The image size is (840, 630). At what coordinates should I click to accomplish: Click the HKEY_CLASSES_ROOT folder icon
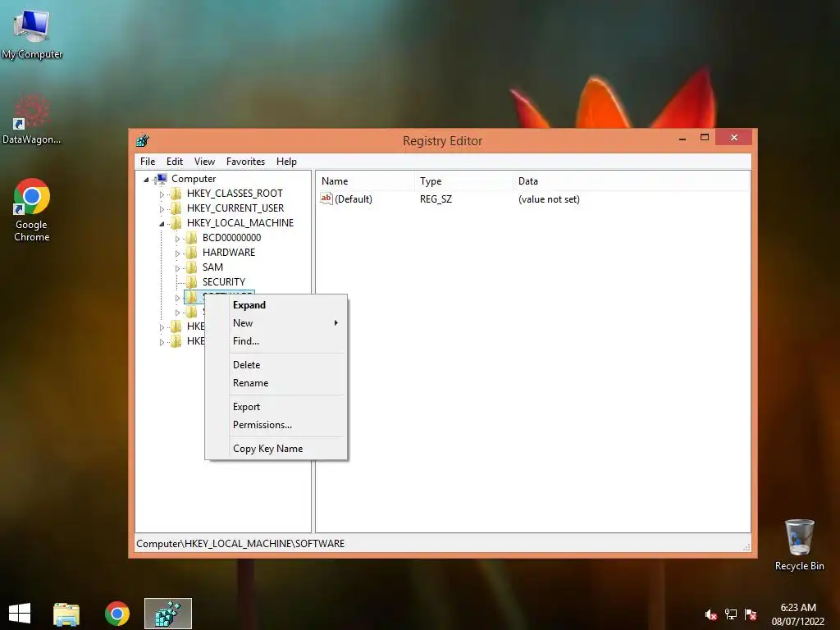176,194
